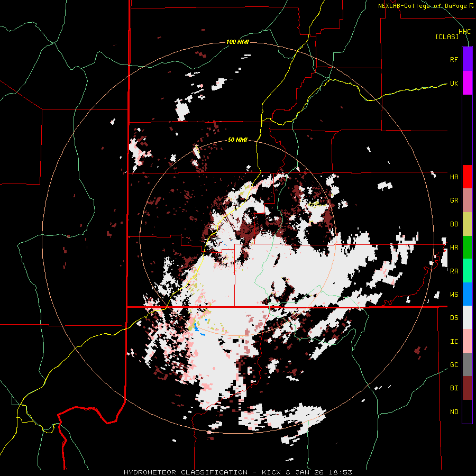Viewport: 476px width, 476px height.
Task: Click the RA light green legend swatch
Action: [467, 270]
